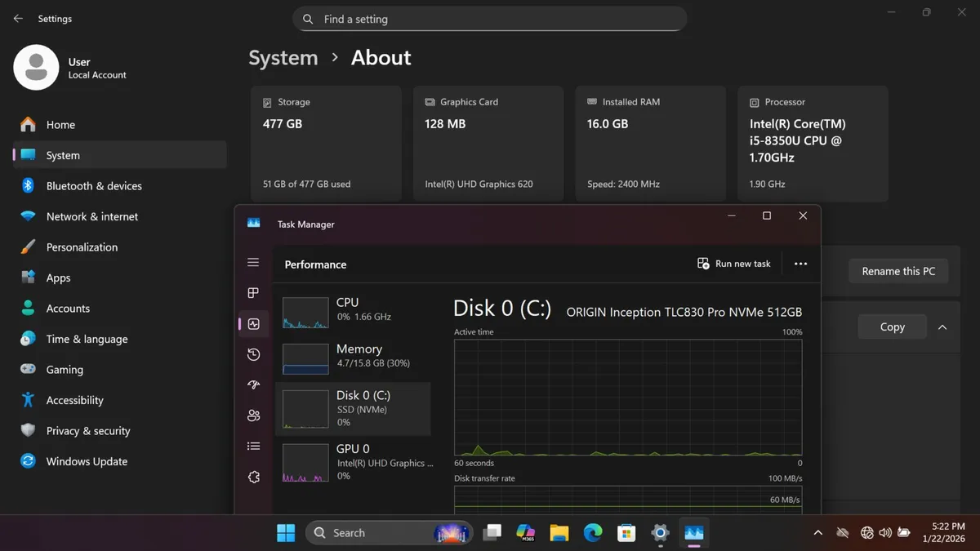Open the Startup apps icon in Task Manager
The width and height of the screenshot is (980, 551).
253,385
